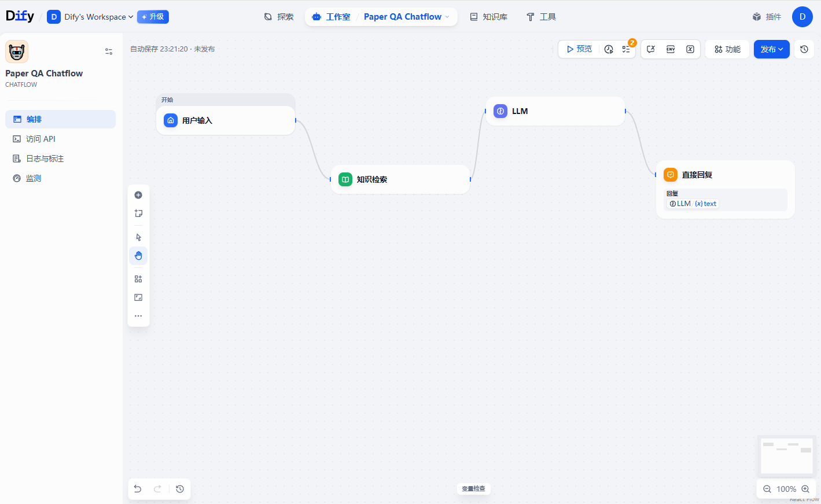Open the global variables icon
The width and height of the screenshot is (821, 504).
click(x=690, y=49)
